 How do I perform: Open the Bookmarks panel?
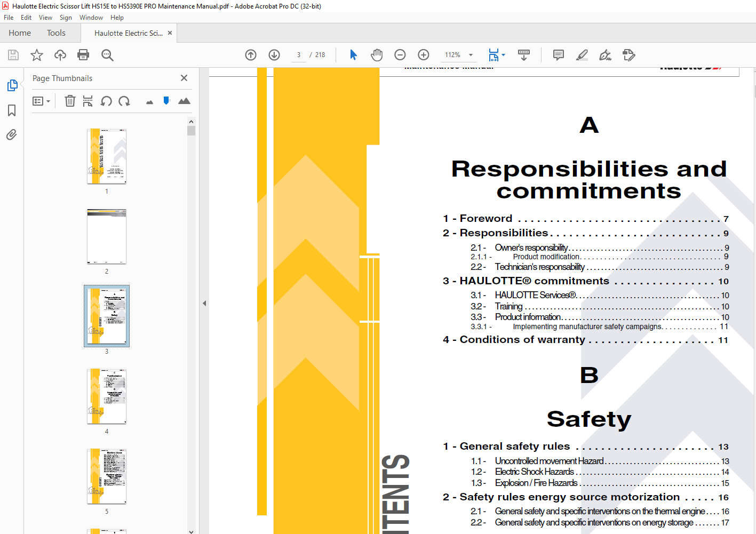12,110
